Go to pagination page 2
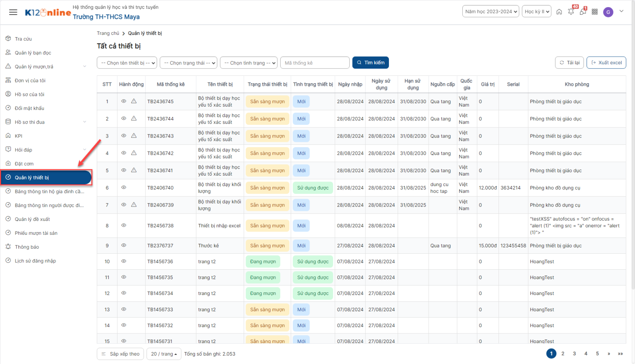 tap(563, 353)
